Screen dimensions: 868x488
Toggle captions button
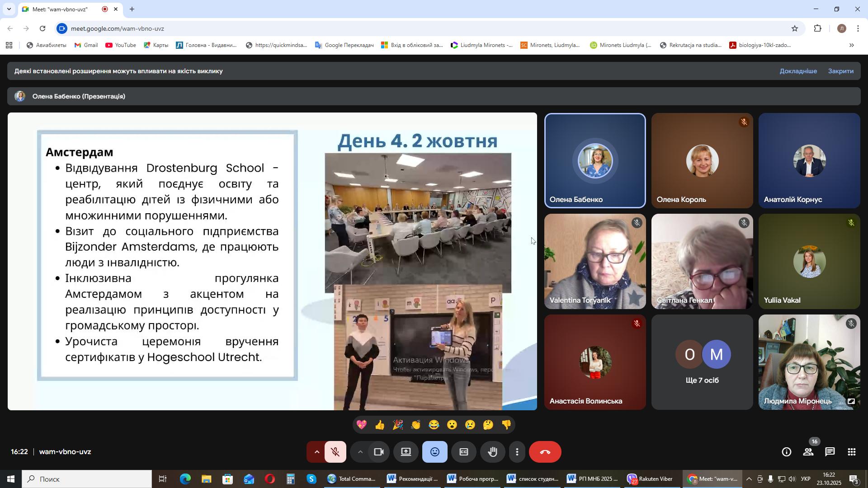[x=463, y=452]
